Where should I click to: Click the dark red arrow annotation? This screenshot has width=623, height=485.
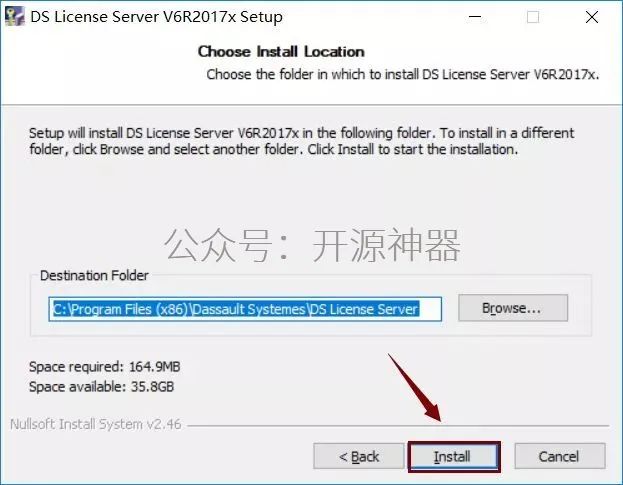pos(415,388)
